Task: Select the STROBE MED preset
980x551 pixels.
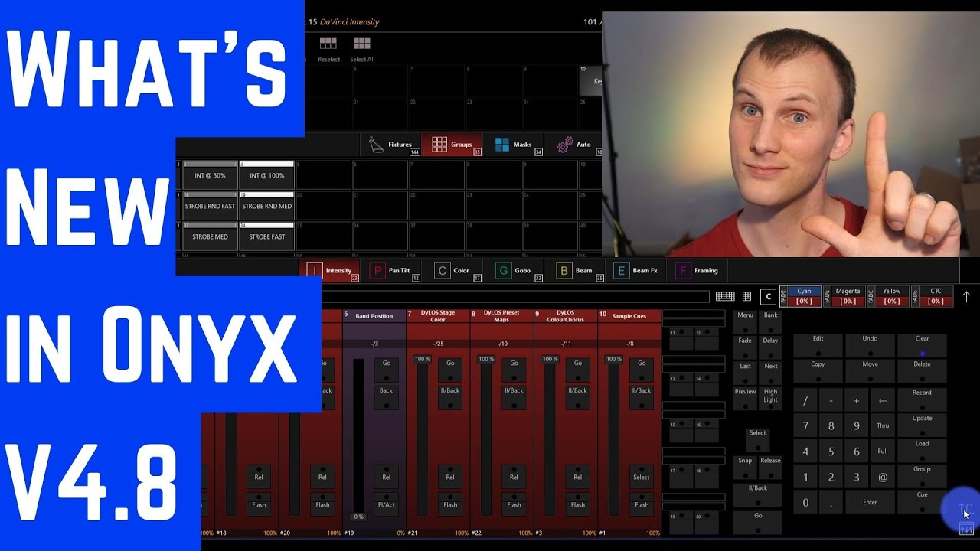Action: click(210, 236)
